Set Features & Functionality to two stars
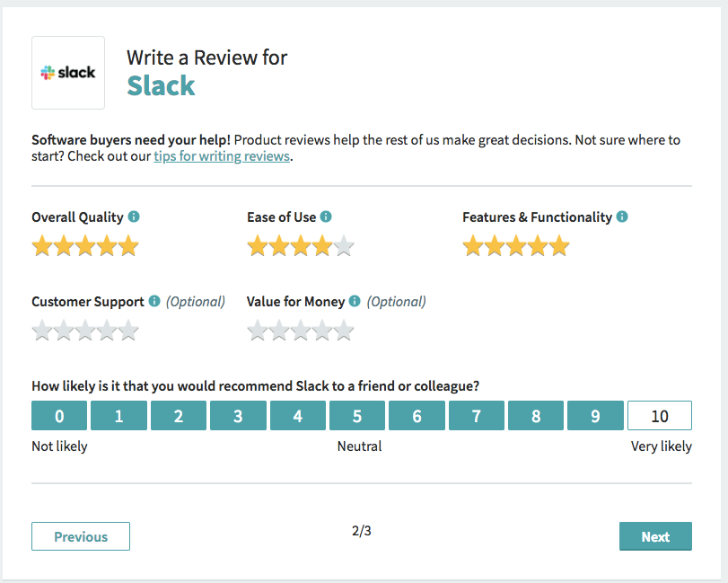Viewport: 728px width, 583px height. tap(494, 246)
